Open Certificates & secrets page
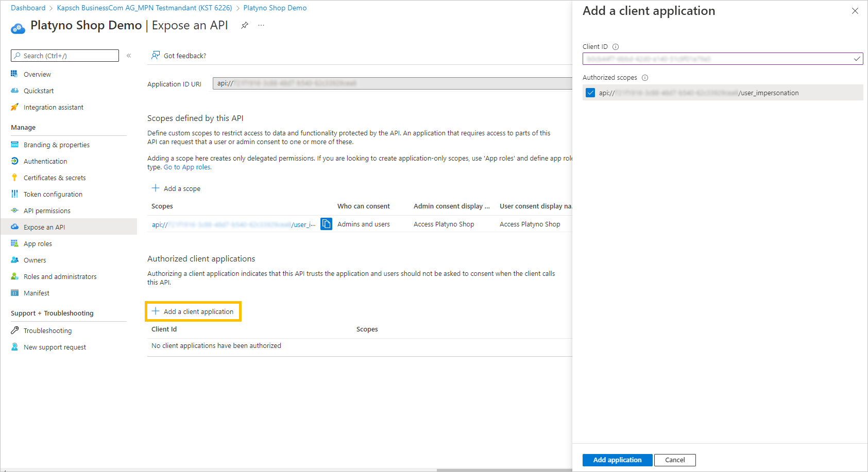Image resolution: width=868 pixels, height=472 pixels. (x=55, y=178)
